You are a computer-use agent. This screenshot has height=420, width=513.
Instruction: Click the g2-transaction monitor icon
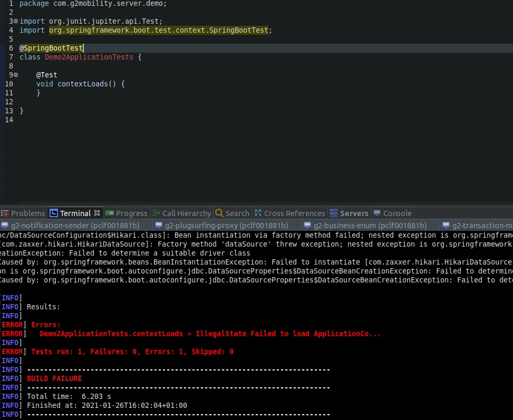click(x=446, y=225)
